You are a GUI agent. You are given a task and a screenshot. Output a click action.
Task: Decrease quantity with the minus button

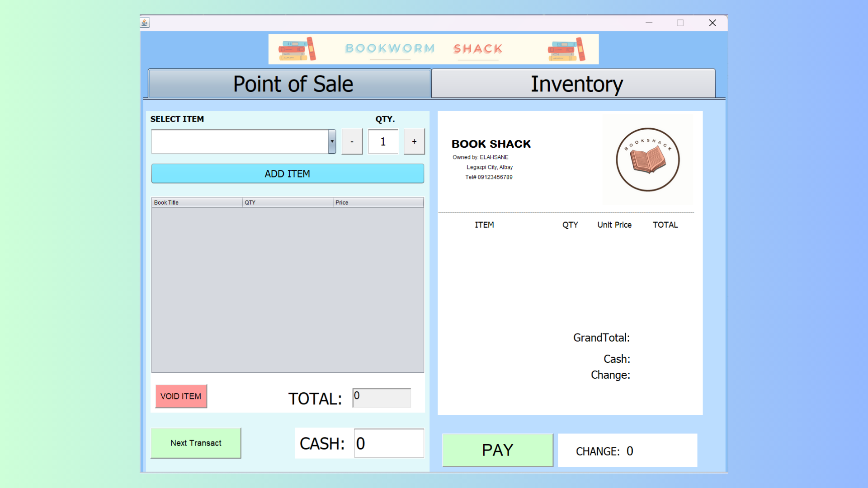[352, 142]
